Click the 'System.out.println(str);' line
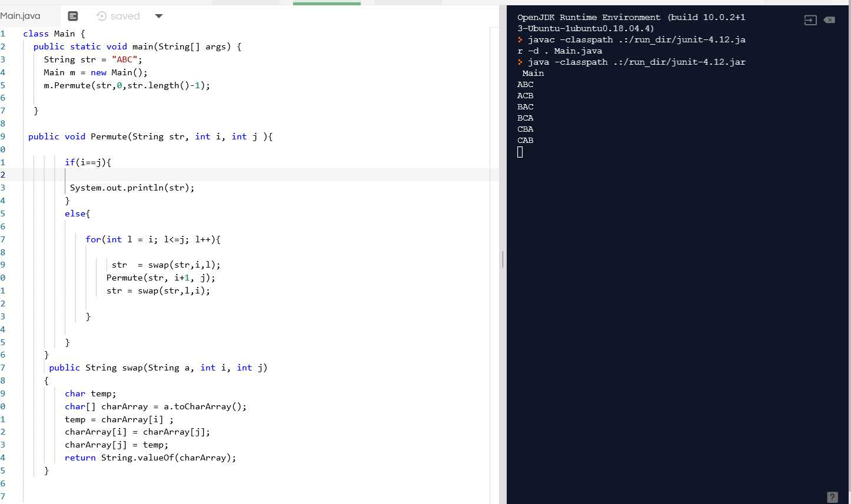 click(x=132, y=188)
